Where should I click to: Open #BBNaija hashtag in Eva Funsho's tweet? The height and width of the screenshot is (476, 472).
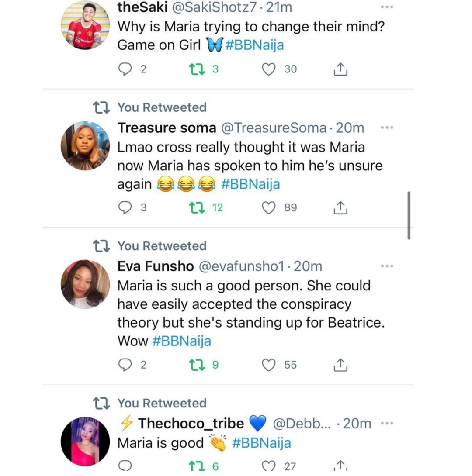tap(181, 341)
